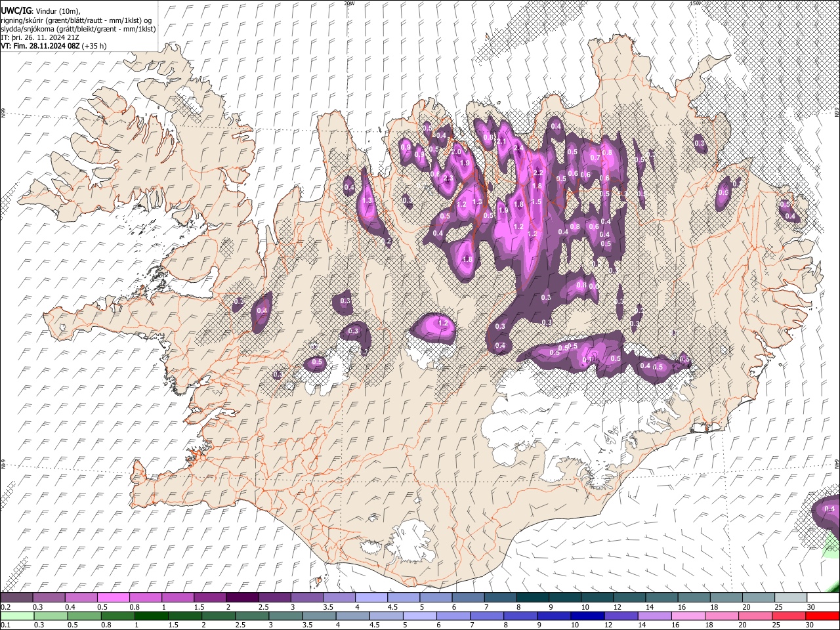Select the "slydda/snjókoma" legend description line
The image size is (840, 630).
tap(78, 29)
